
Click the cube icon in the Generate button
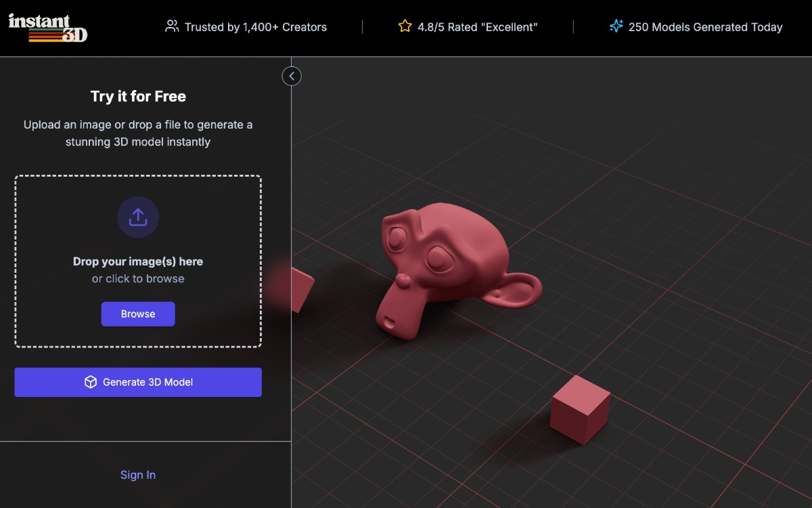coord(91,382)
